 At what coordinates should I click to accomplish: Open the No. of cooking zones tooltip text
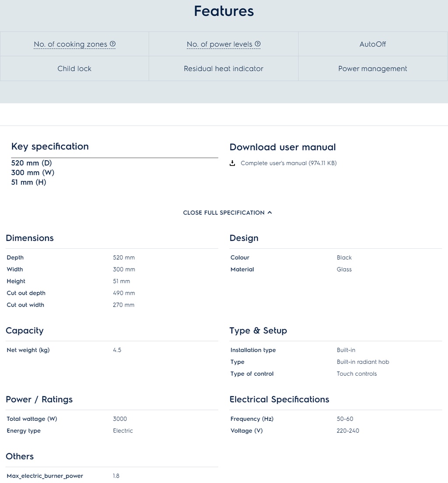[70, 44]
